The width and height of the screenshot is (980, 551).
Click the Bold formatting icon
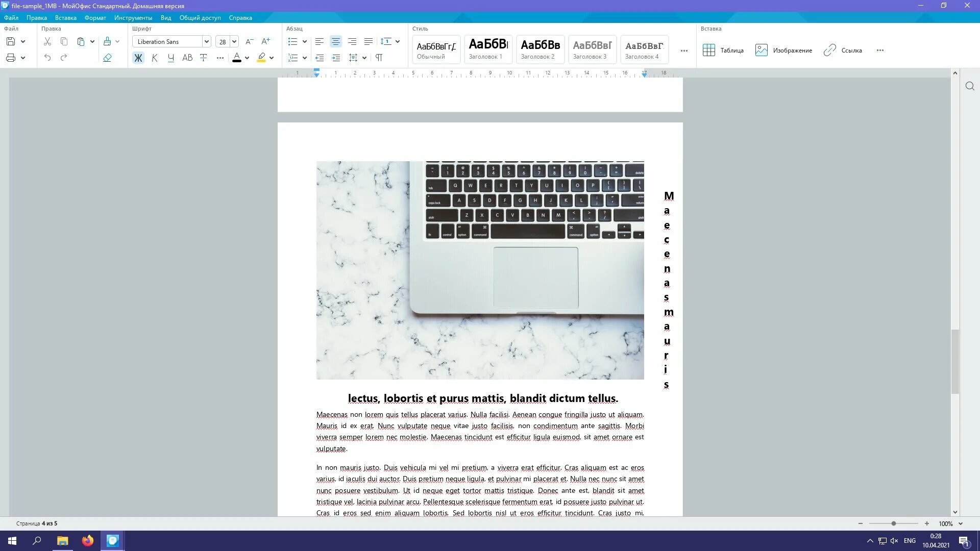(x=138, y=57)
